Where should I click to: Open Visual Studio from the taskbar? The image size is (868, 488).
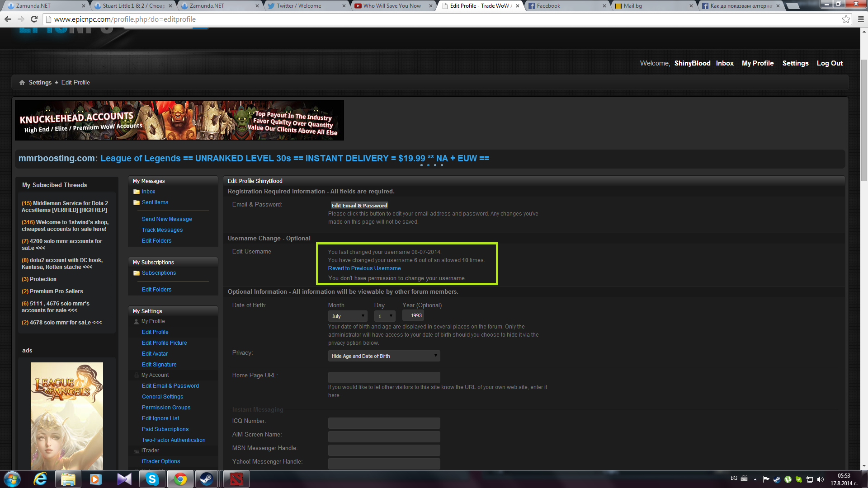coord(124,479)
